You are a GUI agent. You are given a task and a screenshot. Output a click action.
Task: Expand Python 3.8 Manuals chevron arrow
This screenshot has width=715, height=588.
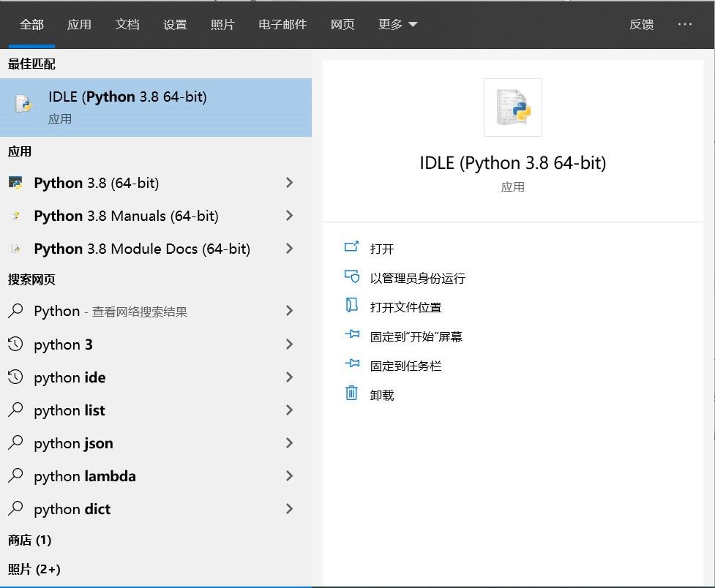click(x=289, y=216)
